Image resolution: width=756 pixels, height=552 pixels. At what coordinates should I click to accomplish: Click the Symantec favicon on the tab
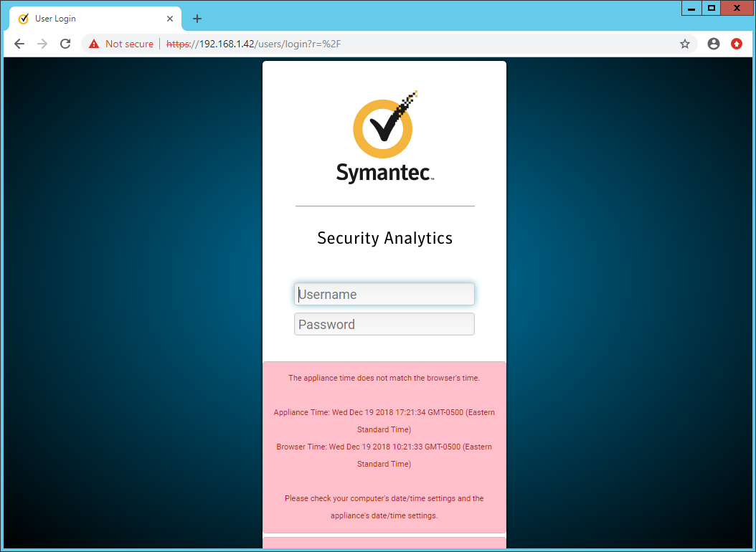pos(24,19)
